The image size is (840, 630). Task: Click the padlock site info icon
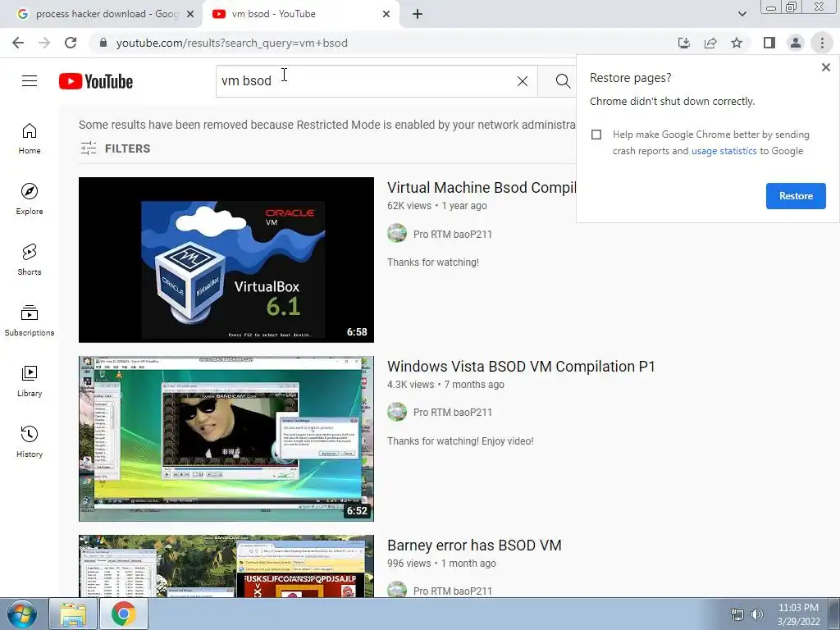pos(103,43)
